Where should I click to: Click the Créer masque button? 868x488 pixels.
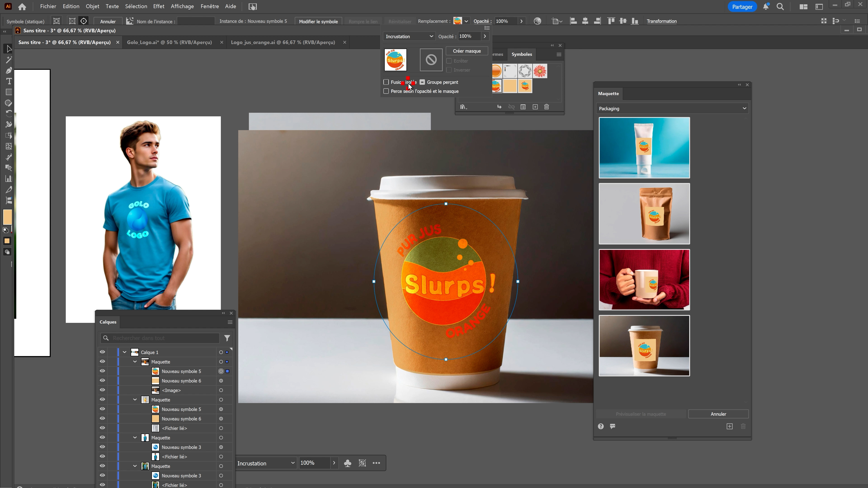pyautogui.click(x=467, y=51)
